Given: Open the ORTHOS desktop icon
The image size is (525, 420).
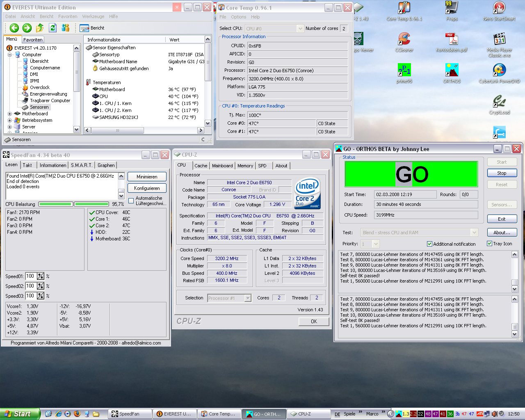Looking at the screenshot, I should point(452,73).
